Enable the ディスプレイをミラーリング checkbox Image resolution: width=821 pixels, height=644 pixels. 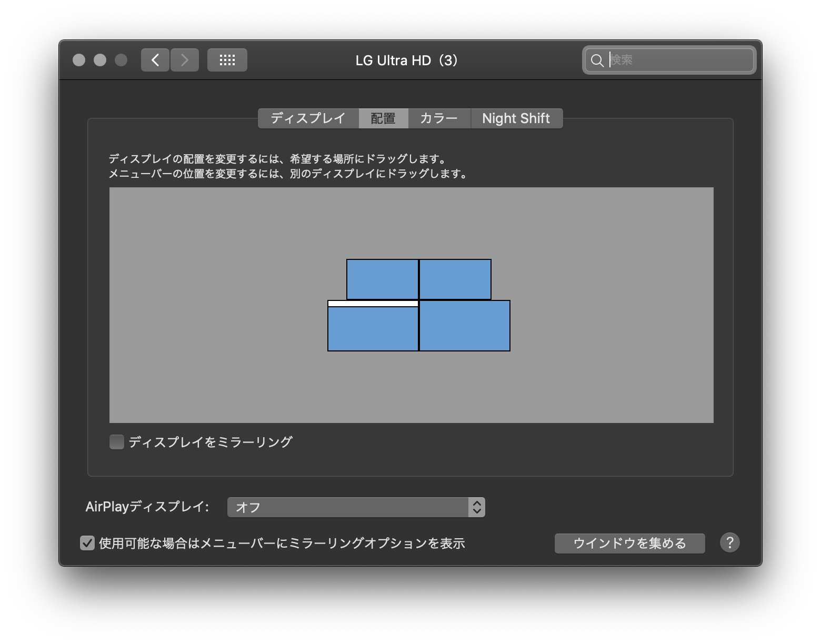pyautogui.click(x=116, y=442)
